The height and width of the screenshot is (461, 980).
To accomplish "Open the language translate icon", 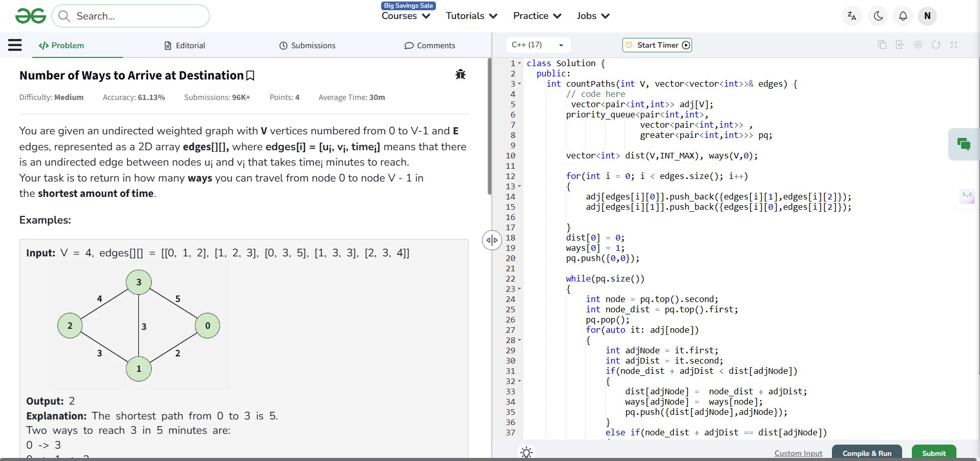I will click(851, 16).
